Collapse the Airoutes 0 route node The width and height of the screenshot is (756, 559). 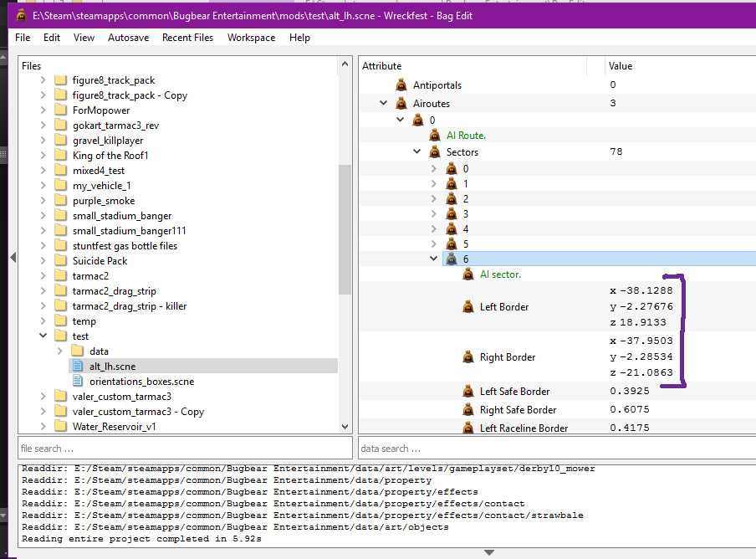[401, 120]
